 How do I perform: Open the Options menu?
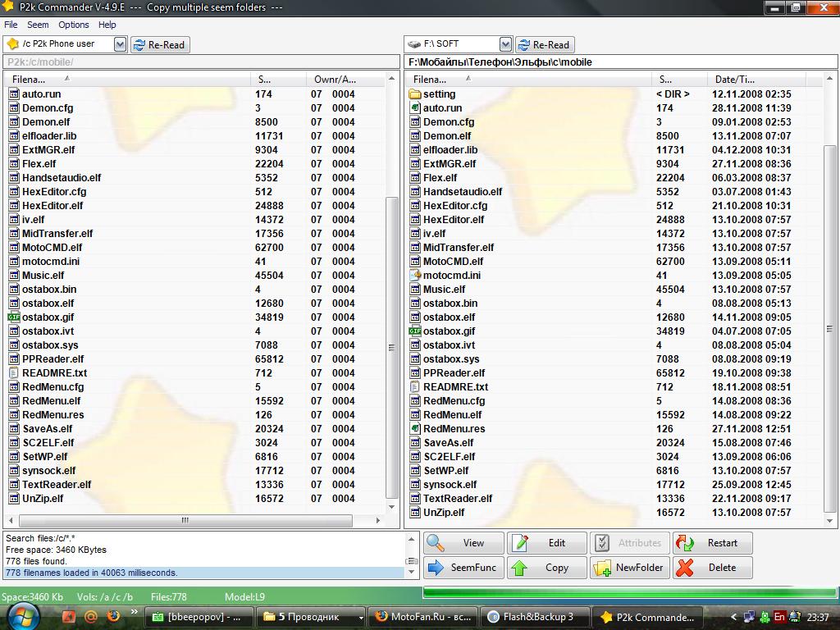73,25
